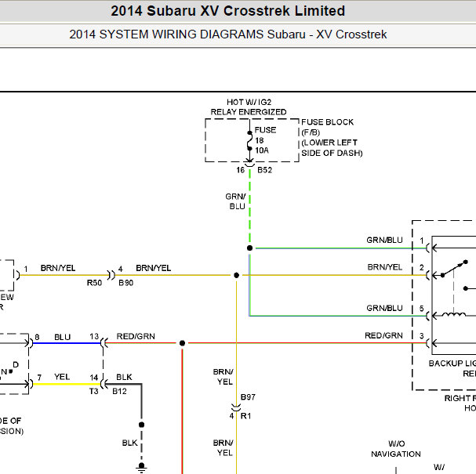Click the "LOWER LEFT SIDE OF DASH" text
Image resolution: width=476 pixels, height=474 pixels.
[332, 148]
